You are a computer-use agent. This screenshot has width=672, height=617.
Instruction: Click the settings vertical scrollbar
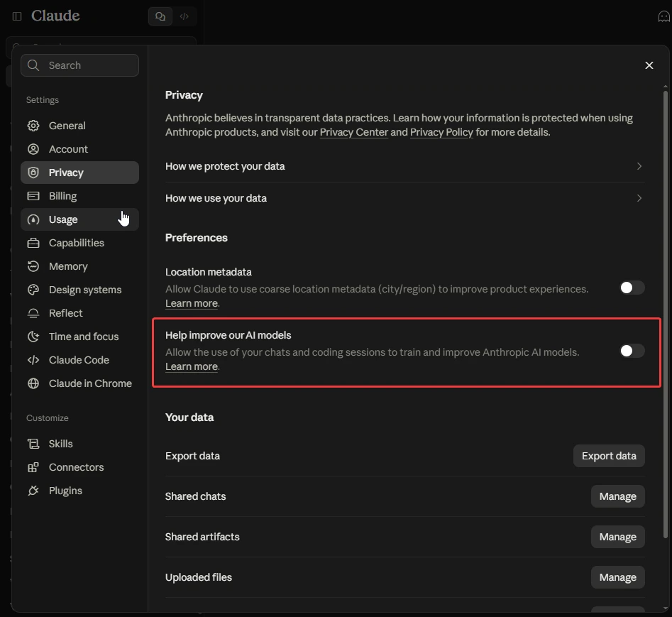tap(665, 315)
